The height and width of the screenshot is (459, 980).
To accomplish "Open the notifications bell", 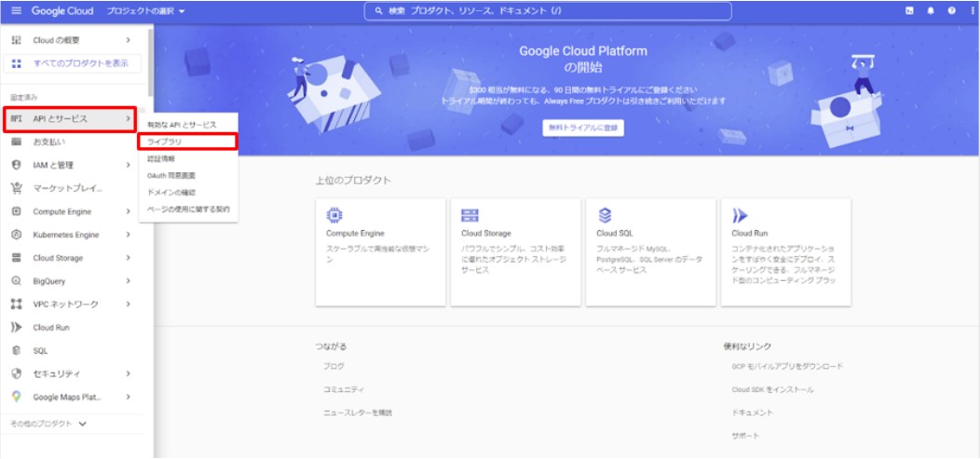I will (931, 10).
